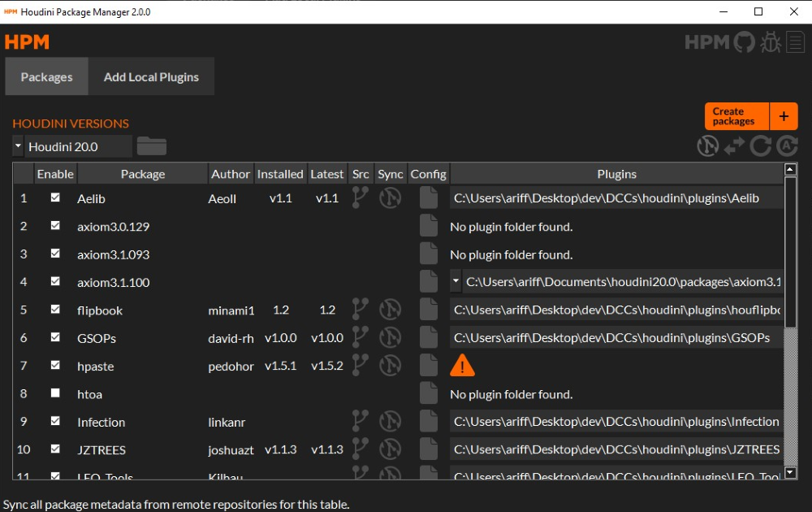Click the warning icon in the hpaste row
This screenshot has width=812, height=512.
click(462, 365)
